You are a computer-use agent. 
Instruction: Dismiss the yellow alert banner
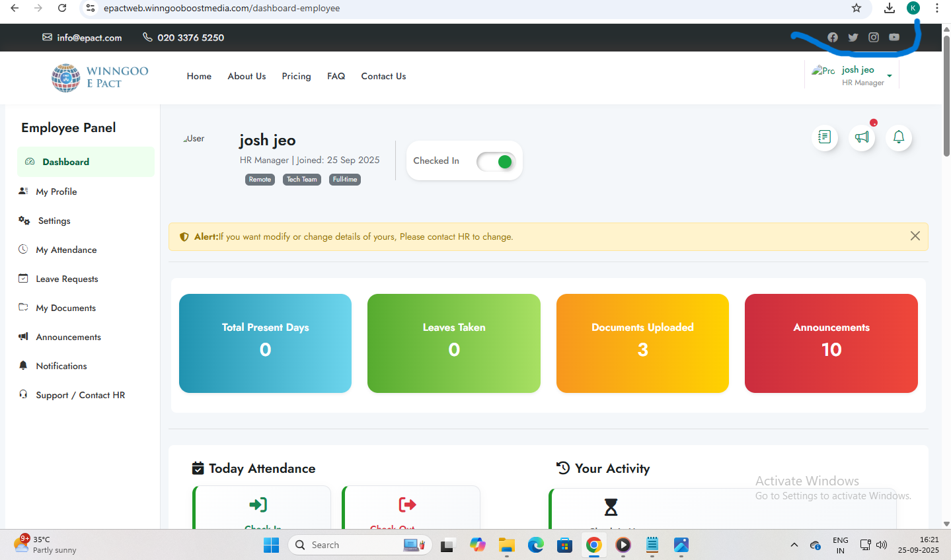click(915, 236)
